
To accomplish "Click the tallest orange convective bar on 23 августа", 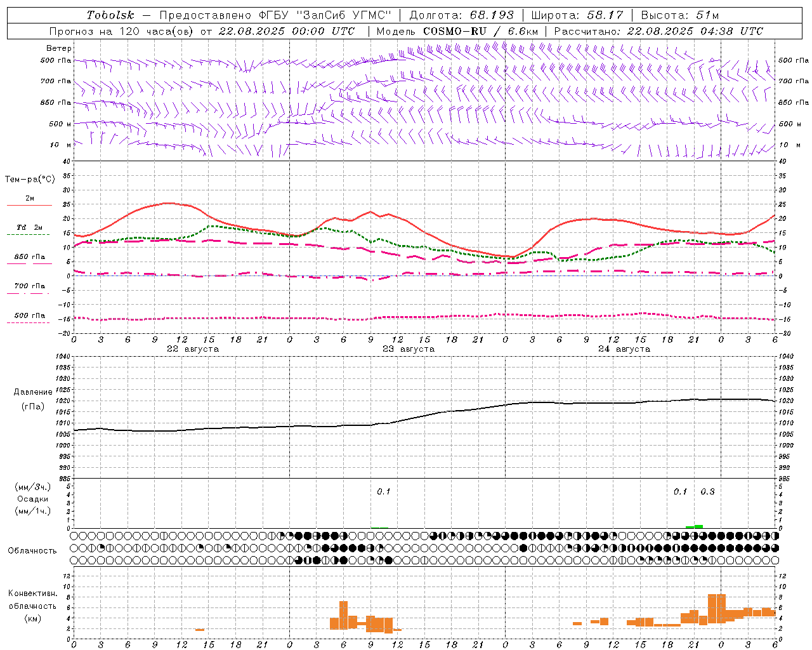I will click(343, 615).
